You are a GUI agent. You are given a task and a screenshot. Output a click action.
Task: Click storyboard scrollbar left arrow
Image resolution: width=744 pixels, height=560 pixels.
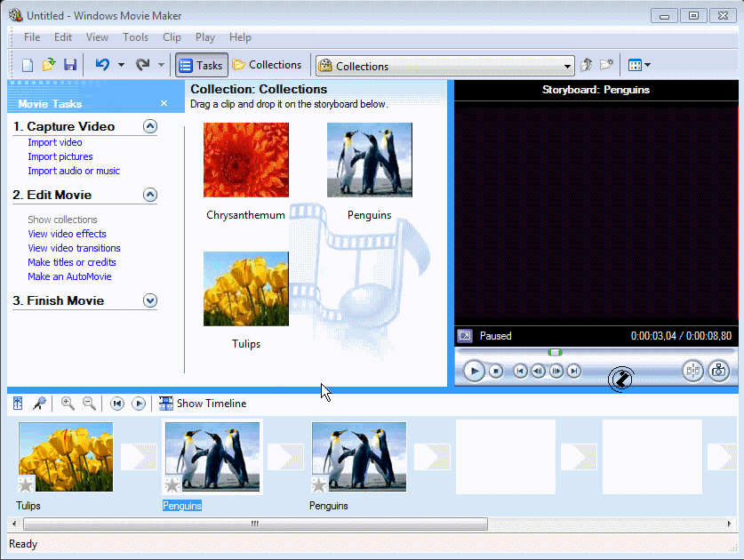coord(14,524)
